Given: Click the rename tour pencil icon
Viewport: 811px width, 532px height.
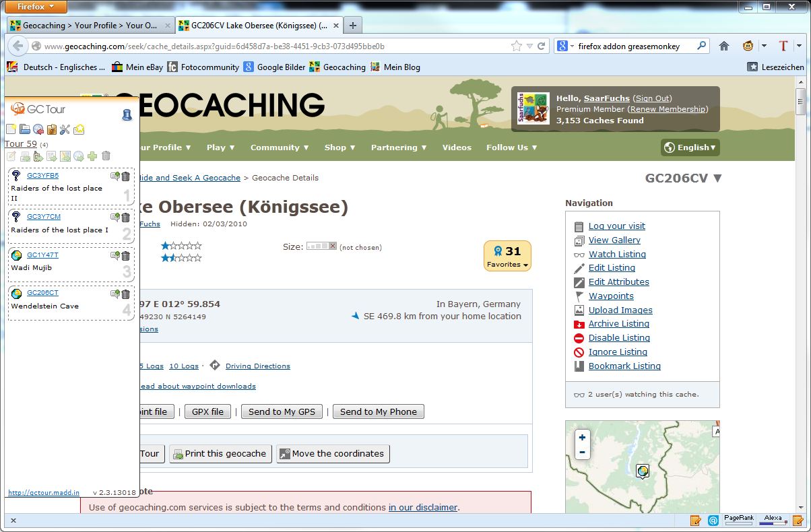Looking at the screenshot, I should [x=11, y=156].
